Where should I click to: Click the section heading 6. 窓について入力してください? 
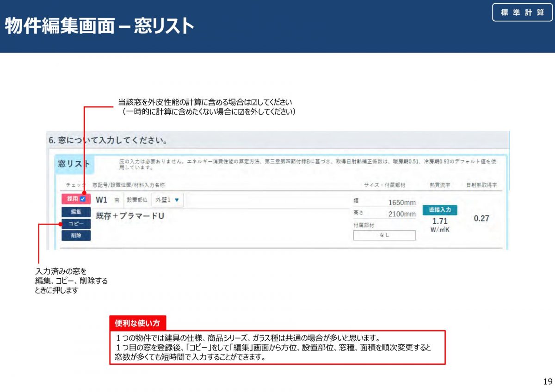click(x=108, y=140)
